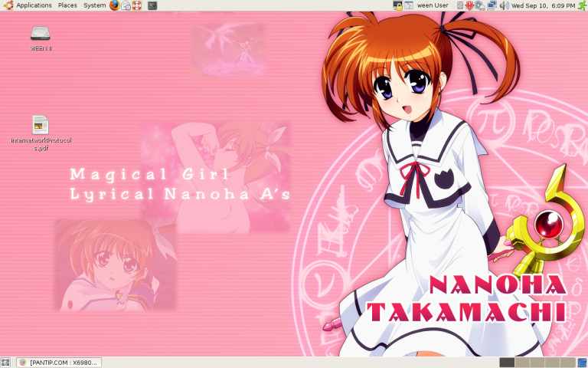Open the clock showing Wed Sep 10
Image resolution: width=588 pixels, height=368 pixels.
pyautogui.click(x=543, y=5)
